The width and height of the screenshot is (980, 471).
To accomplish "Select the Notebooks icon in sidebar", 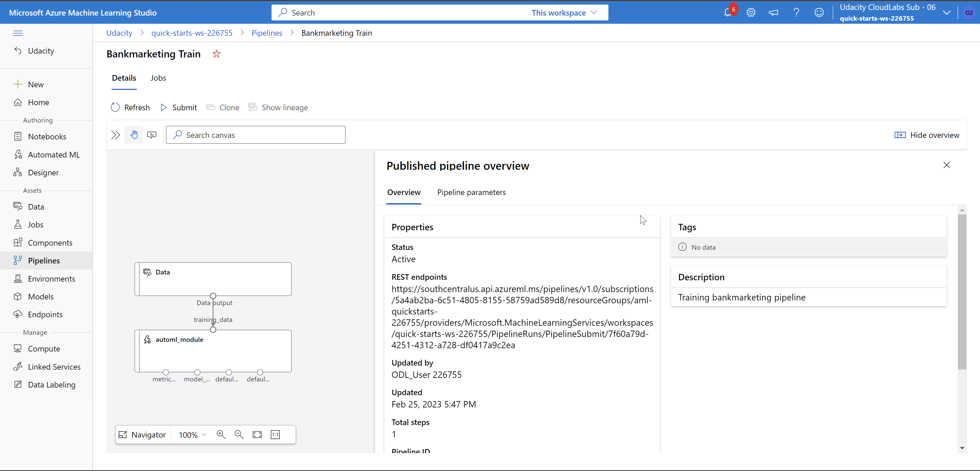I will coord(18,136).
